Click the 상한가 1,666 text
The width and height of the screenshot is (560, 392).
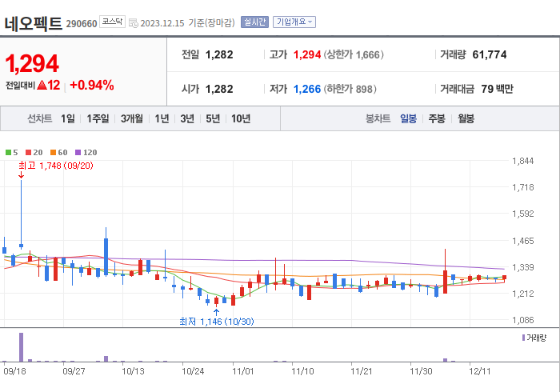click(354, 54)
